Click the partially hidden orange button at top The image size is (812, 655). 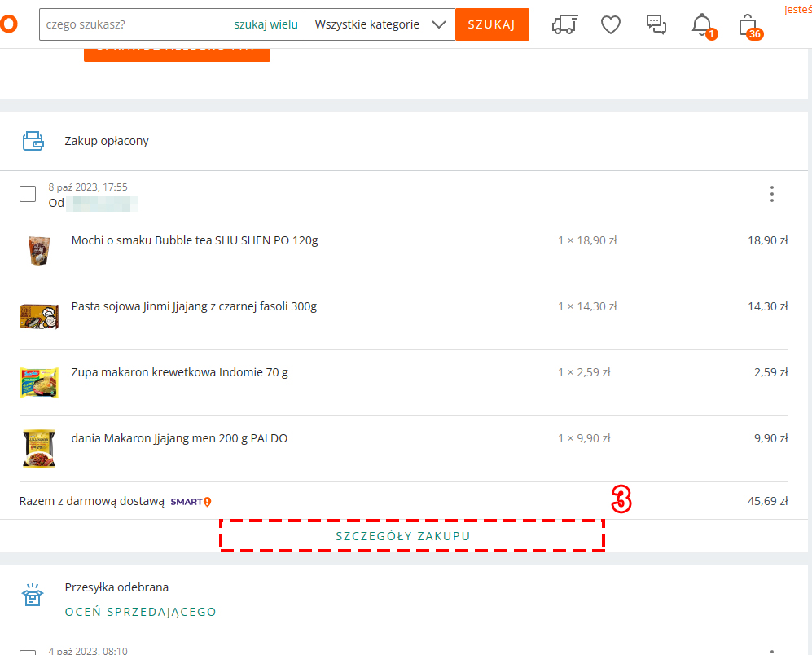[177, 55]
